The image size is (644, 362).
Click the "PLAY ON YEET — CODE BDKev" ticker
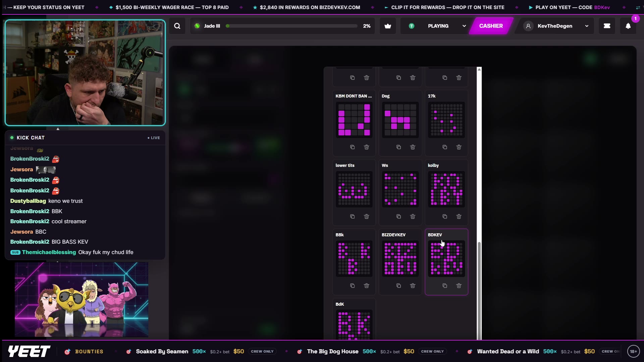573,7
